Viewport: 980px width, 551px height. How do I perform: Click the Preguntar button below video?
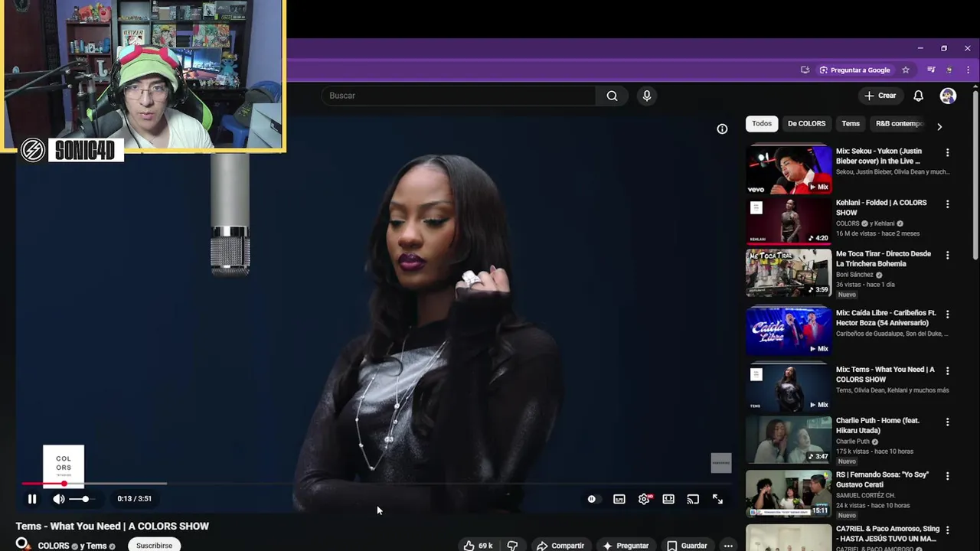click(626, 546)
